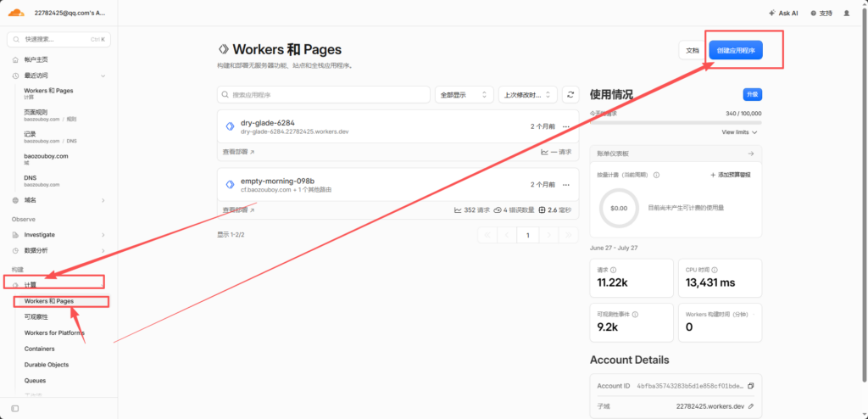
Task: Focus the 快速搜索 quick search box
Action: [x=58, y=39]
